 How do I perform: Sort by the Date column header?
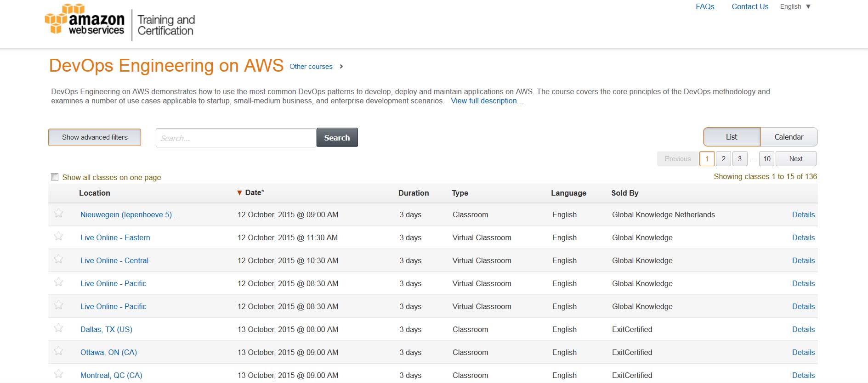(254, 193)
